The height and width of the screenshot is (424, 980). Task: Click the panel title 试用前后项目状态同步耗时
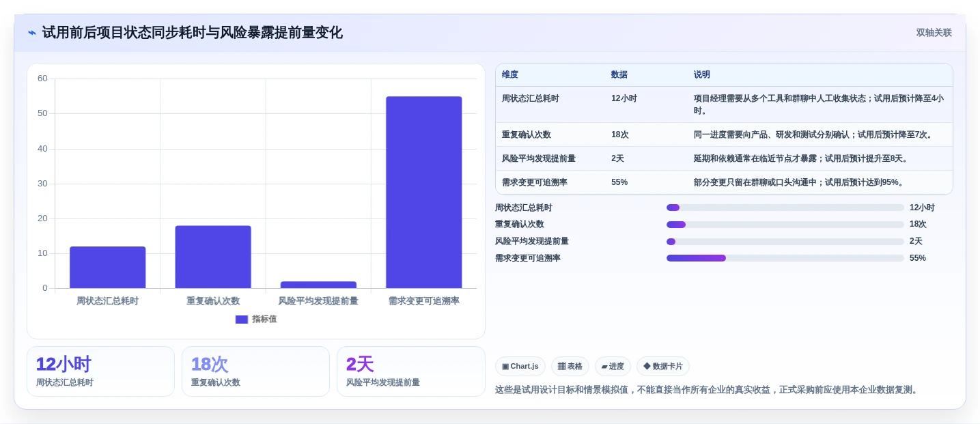pos(193,33)
